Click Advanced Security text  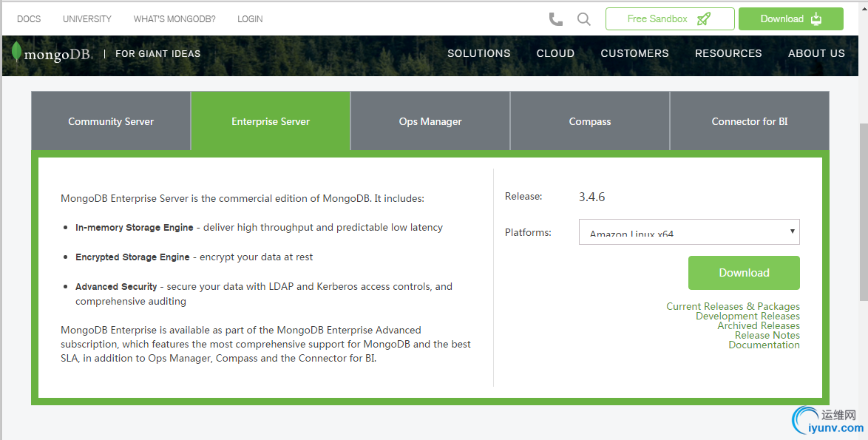116,287
